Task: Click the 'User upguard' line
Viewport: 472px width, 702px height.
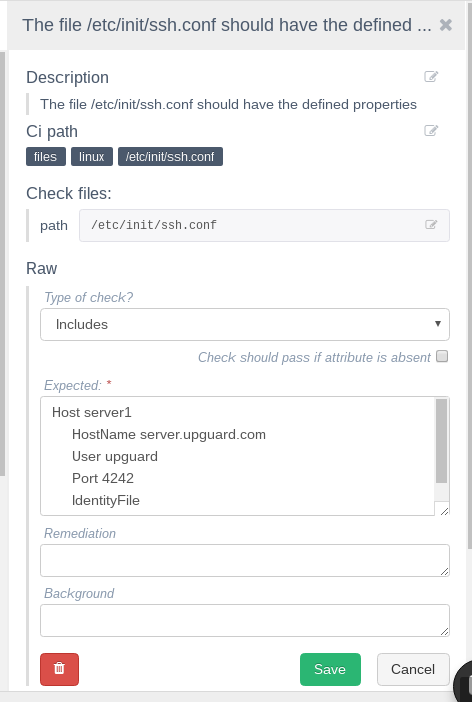Action: (115, 456)
